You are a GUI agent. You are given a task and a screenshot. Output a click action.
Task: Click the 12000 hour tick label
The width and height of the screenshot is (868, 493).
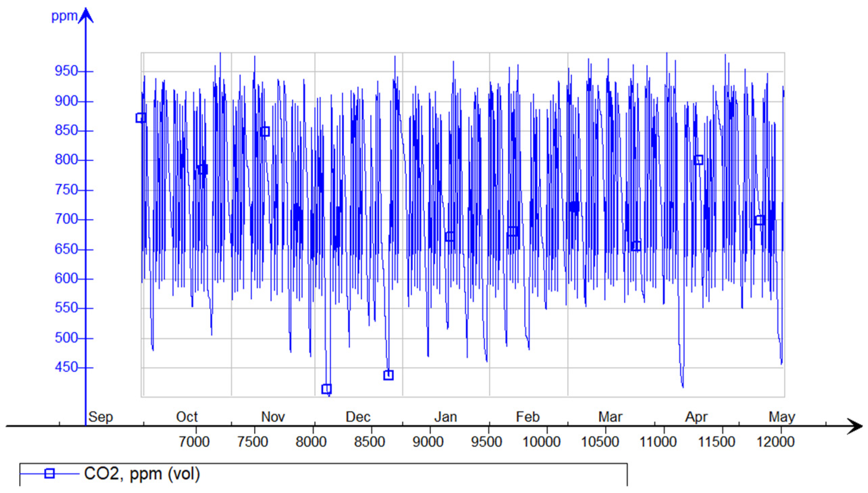[x=776, y=442]
